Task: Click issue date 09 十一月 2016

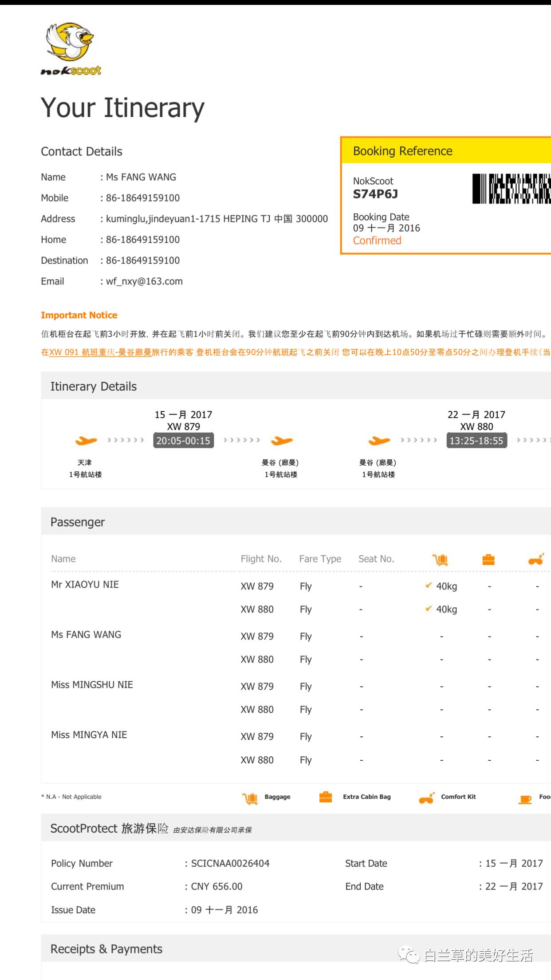Action: pyautogui.click(x=224, y=910)
